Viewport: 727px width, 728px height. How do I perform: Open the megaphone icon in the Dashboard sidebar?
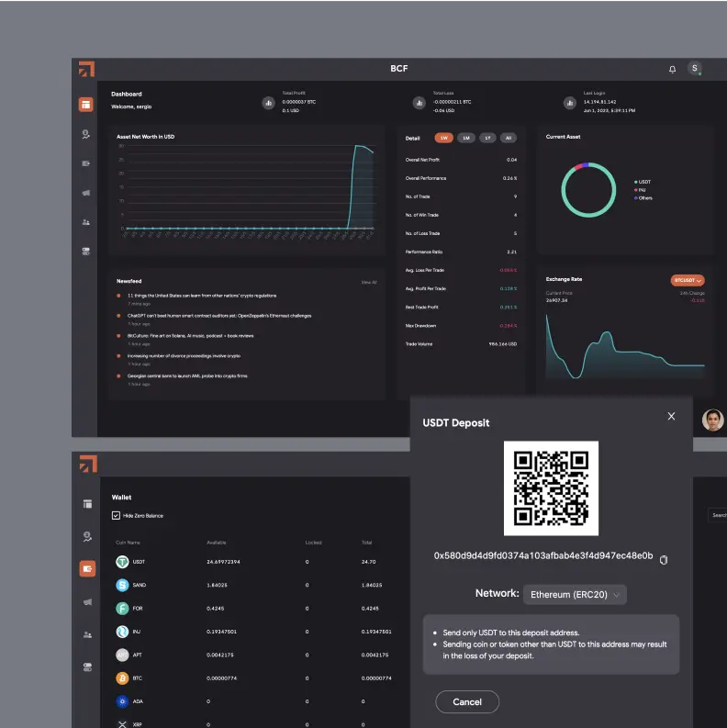pos(86,193)
